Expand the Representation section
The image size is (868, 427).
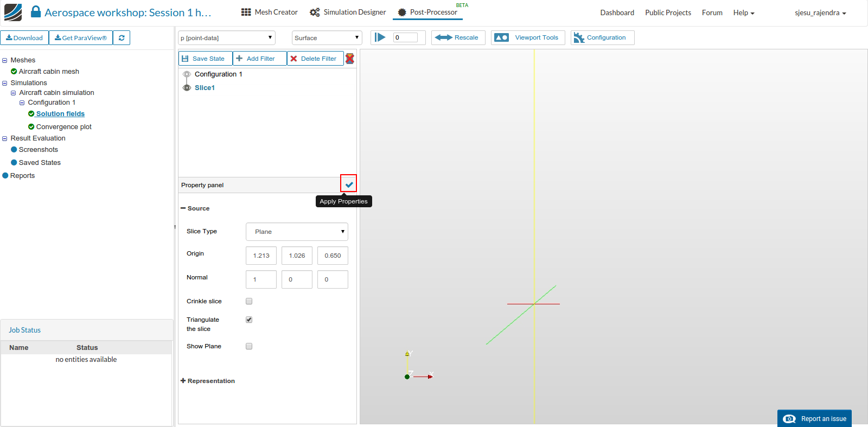tap(183, 381)
